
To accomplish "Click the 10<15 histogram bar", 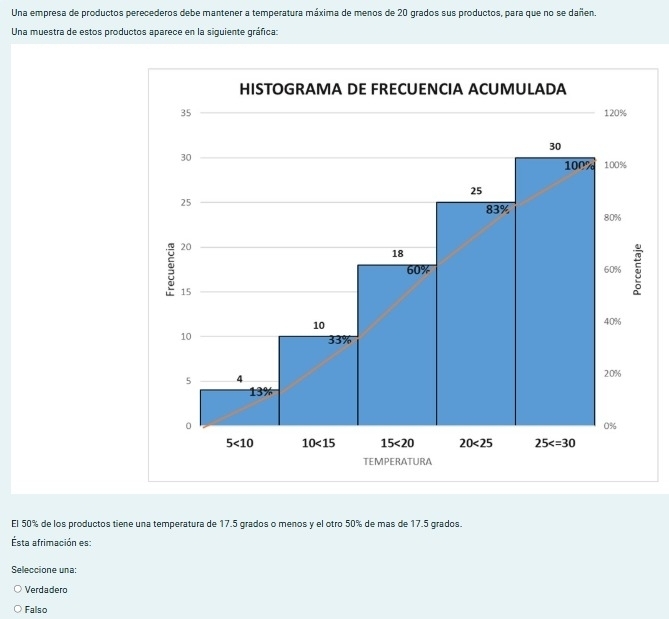I will [318, 385].
